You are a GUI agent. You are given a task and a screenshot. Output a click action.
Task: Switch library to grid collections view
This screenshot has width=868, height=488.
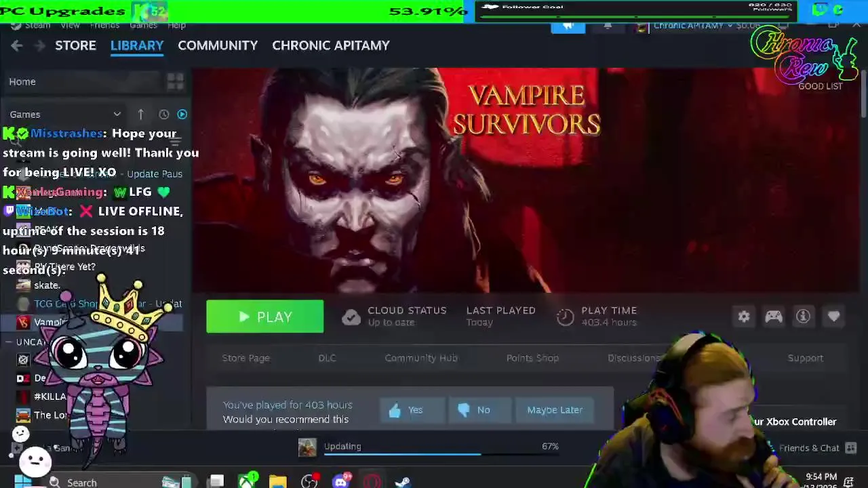pos(176,81)
